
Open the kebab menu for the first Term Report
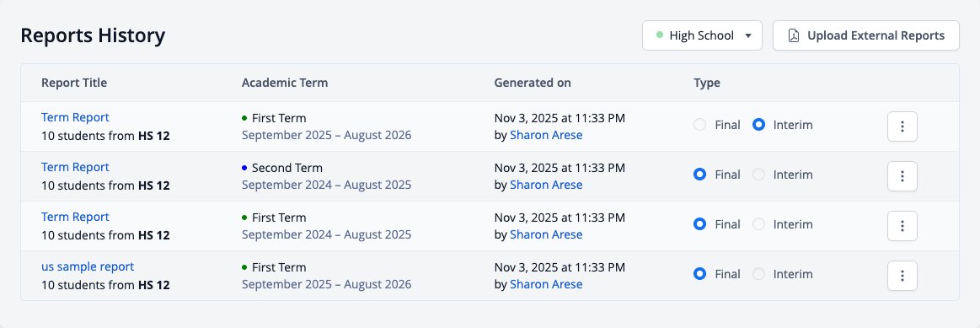(x=902, y=126)
